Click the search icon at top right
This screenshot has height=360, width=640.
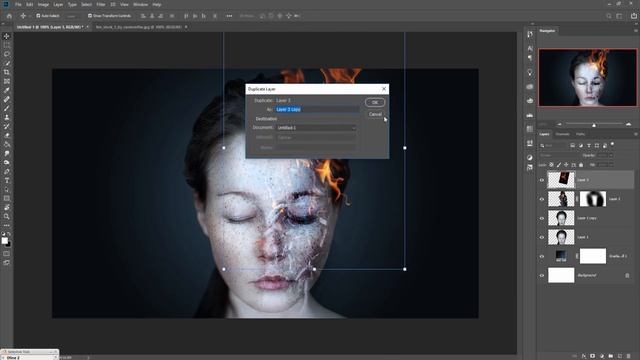pos(609,16)
